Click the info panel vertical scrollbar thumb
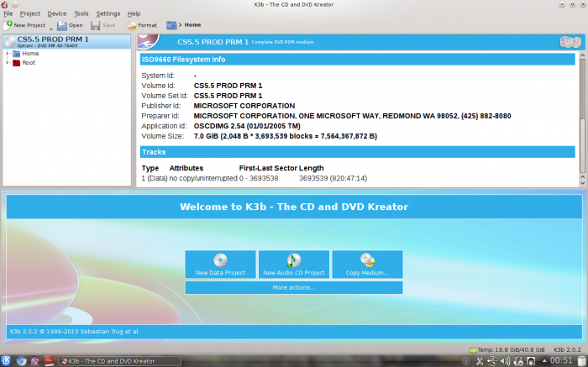This screenshot has height=367, width=588. 582,146
